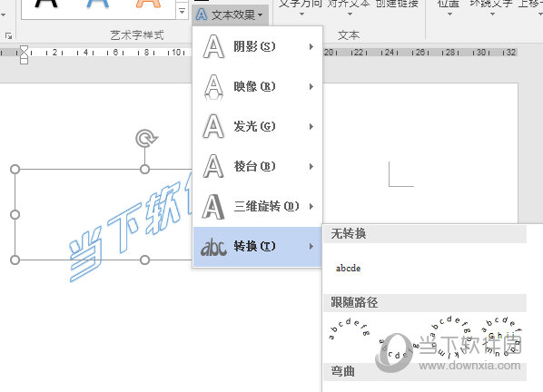Expand arrow beside 映像(R)
This screenshot has height=392, width=543.
(311, 86)
